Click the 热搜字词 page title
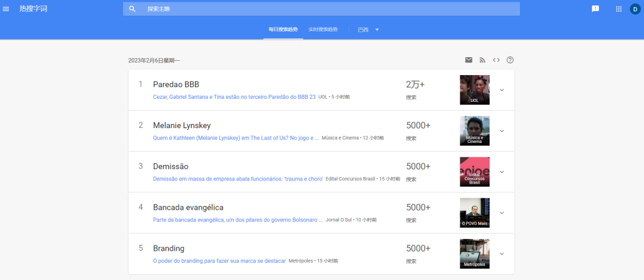The height and width of the screenshot is (280, 644). (33, 8)
